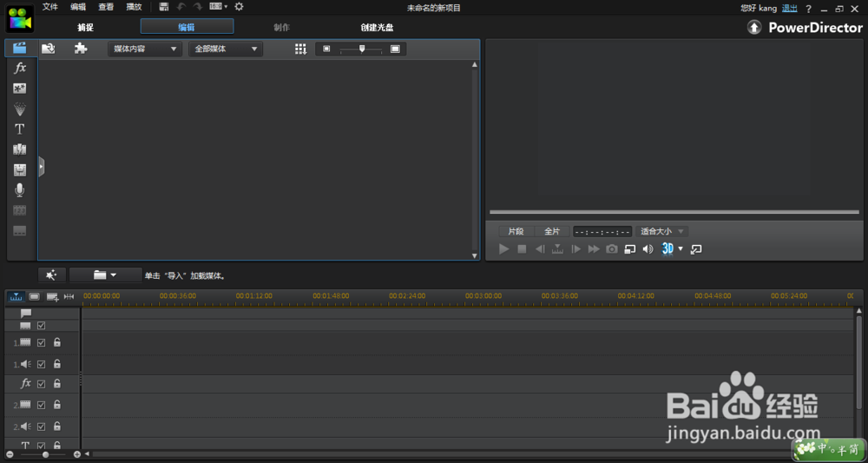Click the help question mark icon
The height and width of the screenshot is (463, 868).
(x=809, y=9)
